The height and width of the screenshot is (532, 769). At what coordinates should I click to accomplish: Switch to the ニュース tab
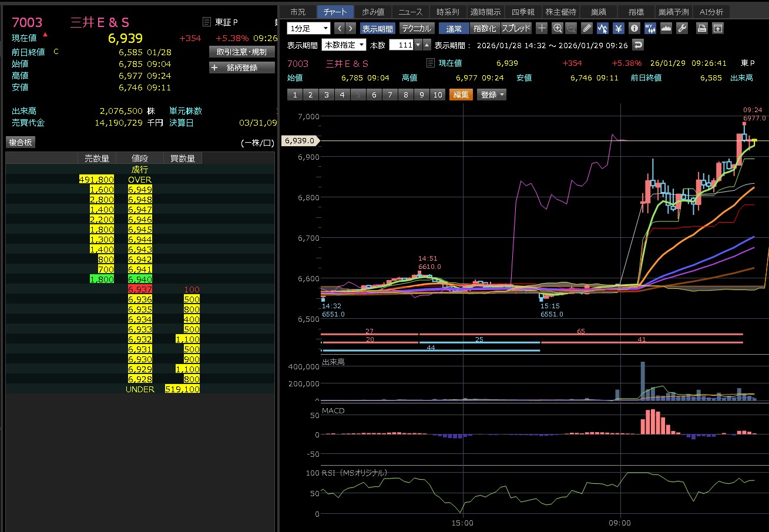point(410,12)
